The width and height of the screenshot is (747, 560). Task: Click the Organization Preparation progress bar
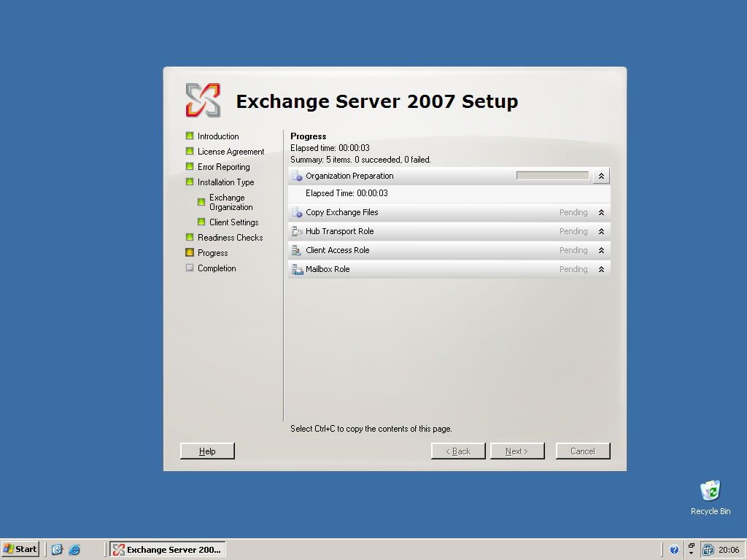(x=552, y=176)
